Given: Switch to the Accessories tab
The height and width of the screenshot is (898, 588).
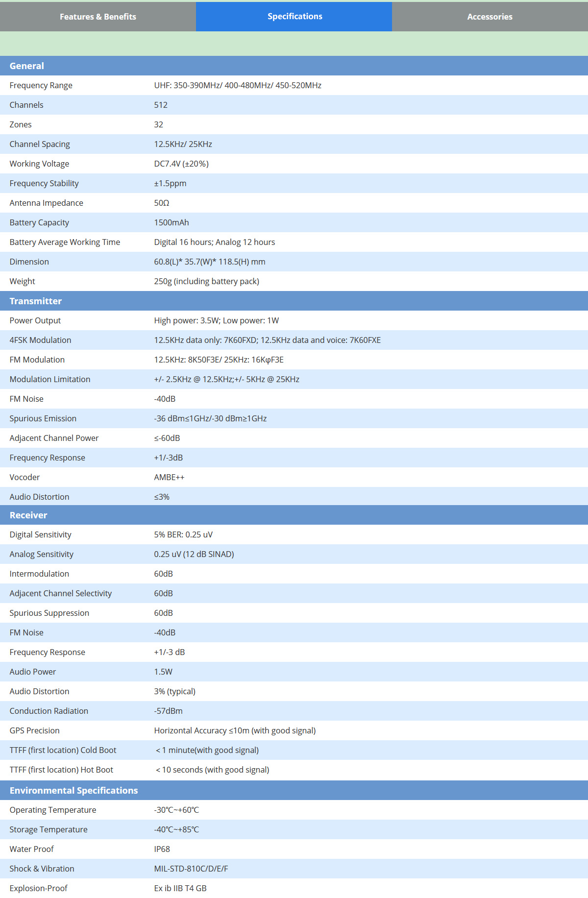Looking at the screenshot, I should coord(490,17).
